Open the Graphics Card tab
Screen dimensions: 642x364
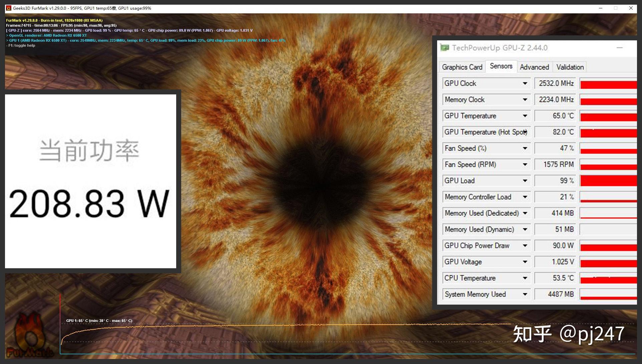click(462, 66)
